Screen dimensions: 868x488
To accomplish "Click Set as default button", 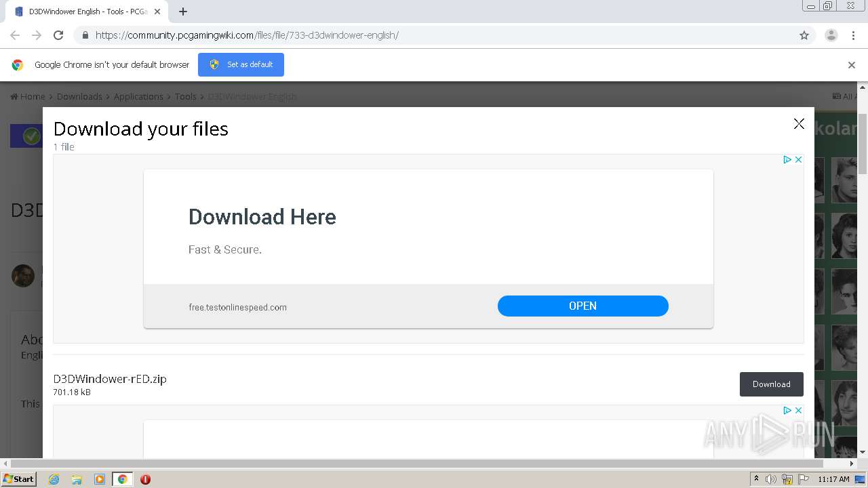I will [x=241, y=64].
